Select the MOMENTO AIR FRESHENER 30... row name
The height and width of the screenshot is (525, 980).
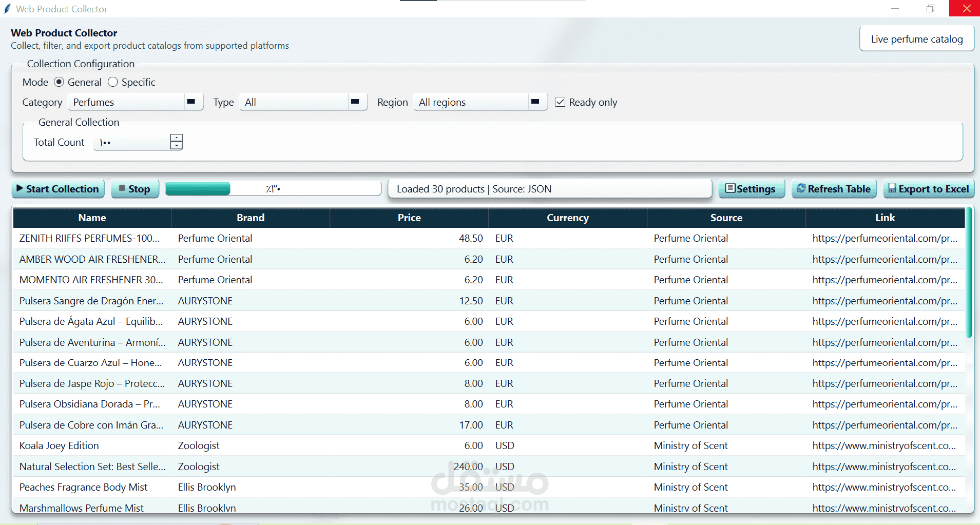(91, 280)
